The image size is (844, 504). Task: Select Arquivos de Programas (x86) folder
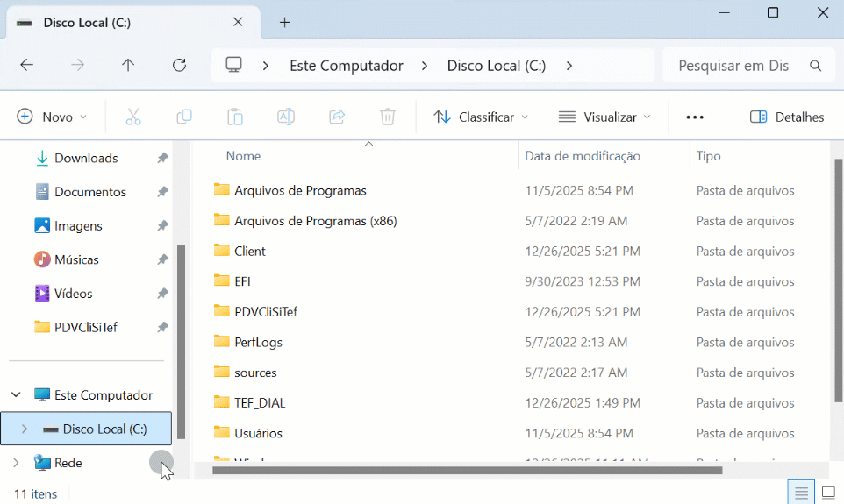511,221
